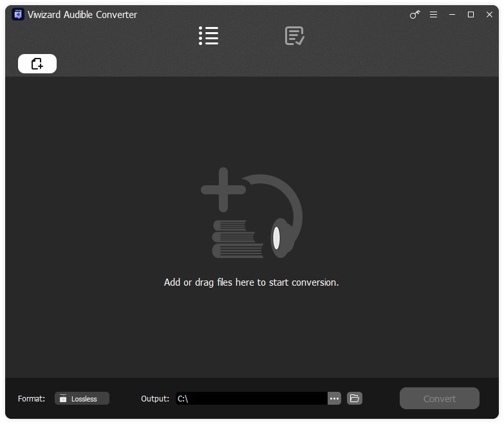Maximize the Vivizard window

(471, 14)
